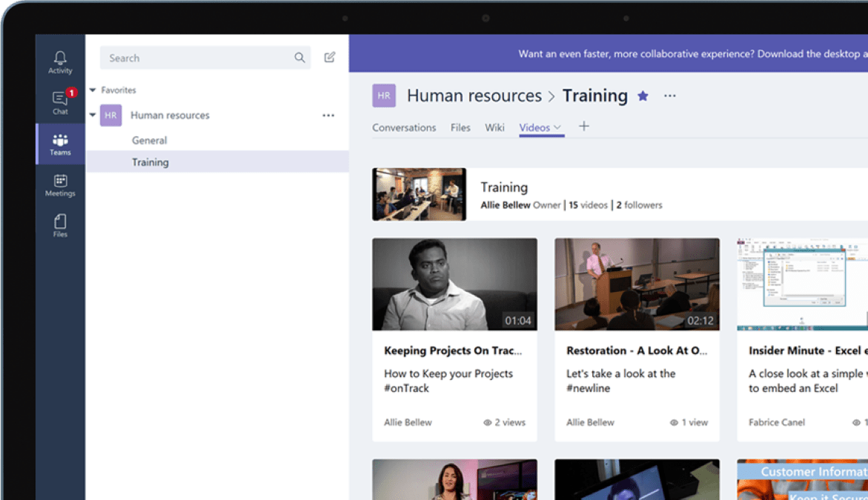Open Files from the left rail
This screenshot has height=500, width=868.
(60, 223)
